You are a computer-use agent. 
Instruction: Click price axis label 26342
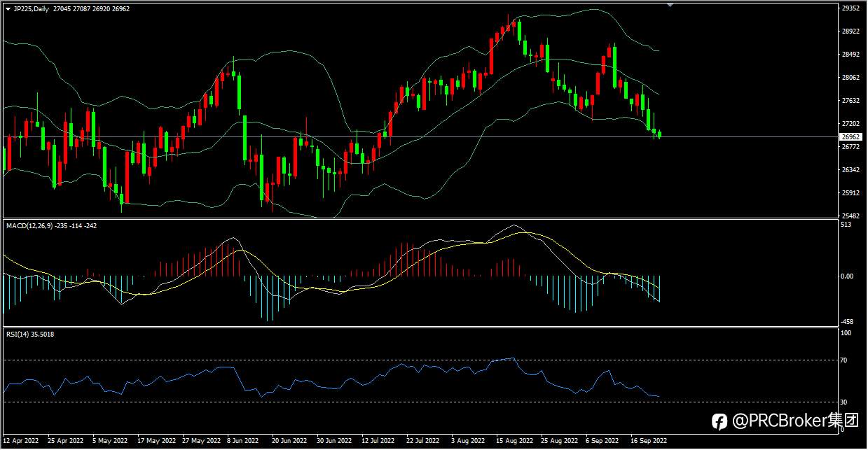coord(850,170)
